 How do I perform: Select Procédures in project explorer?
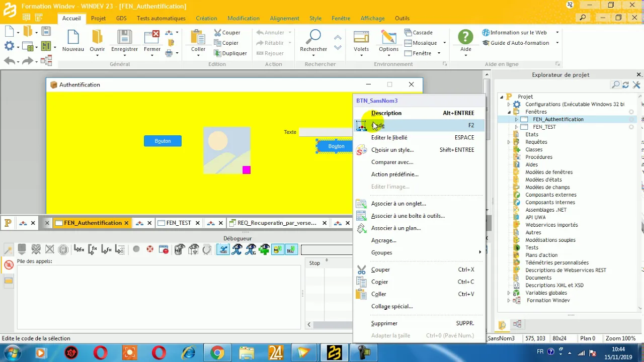click(539, 157)
